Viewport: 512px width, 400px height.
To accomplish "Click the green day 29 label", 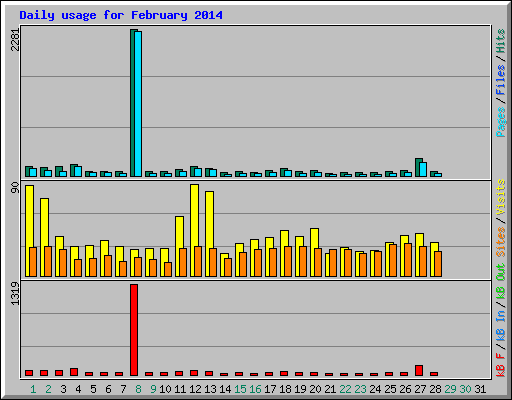I will pyautogui.click(x=450, y=389).
